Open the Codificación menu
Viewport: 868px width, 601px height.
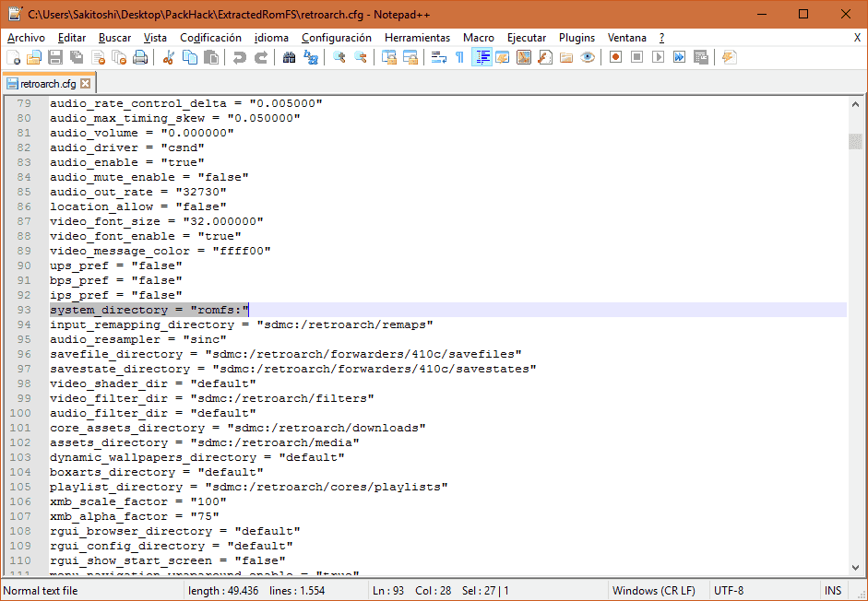tap(211, 38)
